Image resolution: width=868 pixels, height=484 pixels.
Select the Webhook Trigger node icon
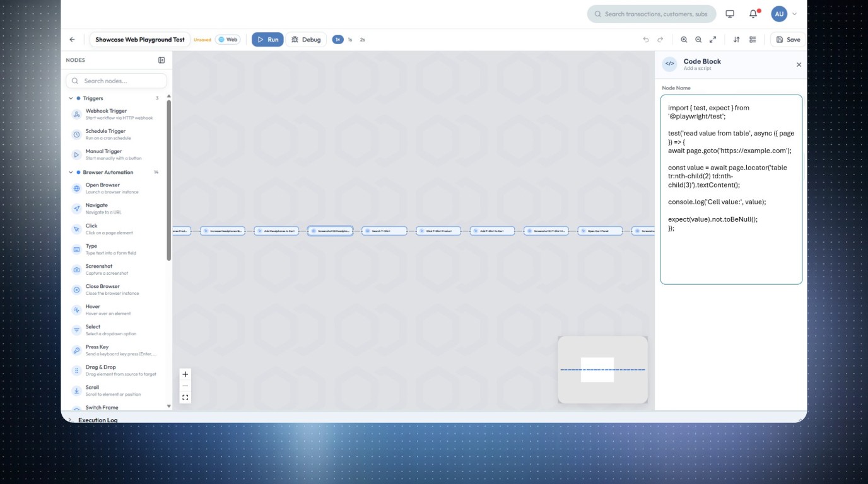pos(76,114)
